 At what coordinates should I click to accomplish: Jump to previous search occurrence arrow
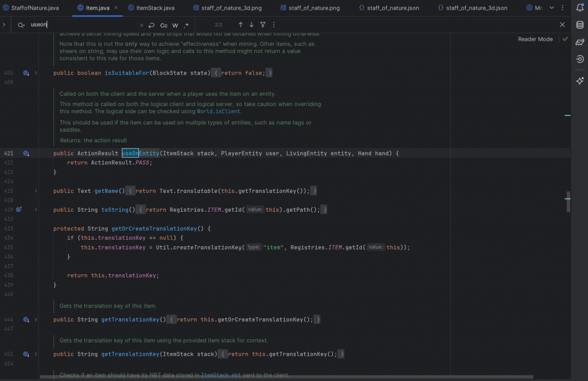[241, 25]
